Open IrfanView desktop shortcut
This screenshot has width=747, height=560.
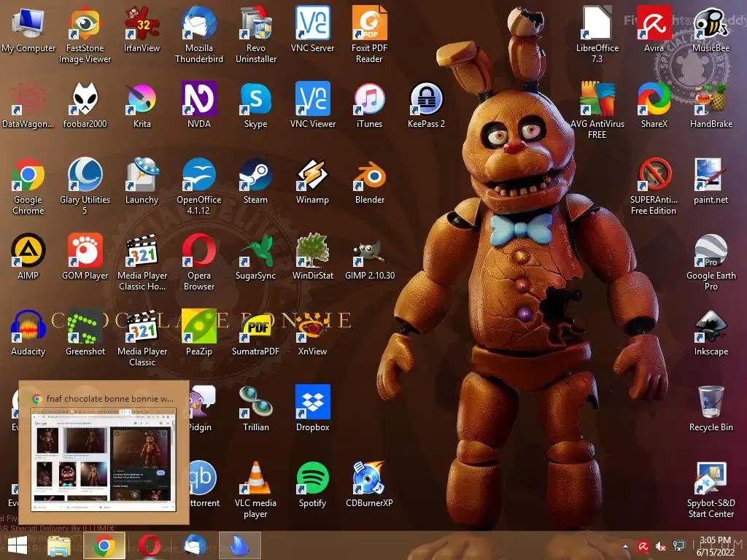pyautogui.click(x=142, y=29)
